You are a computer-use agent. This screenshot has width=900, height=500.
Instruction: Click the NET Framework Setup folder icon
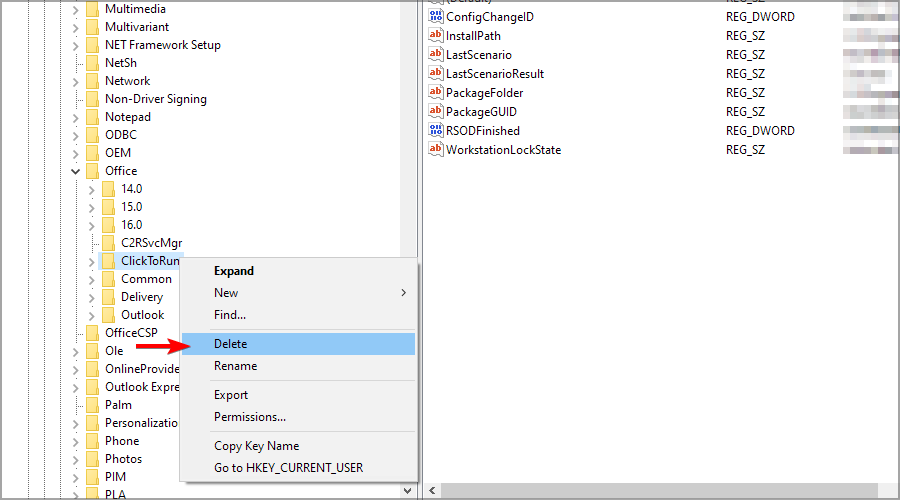(92, 45)
